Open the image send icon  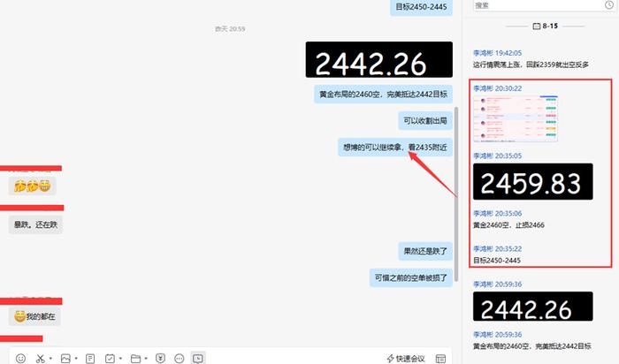pyautogui.click(x=65, y=358)
